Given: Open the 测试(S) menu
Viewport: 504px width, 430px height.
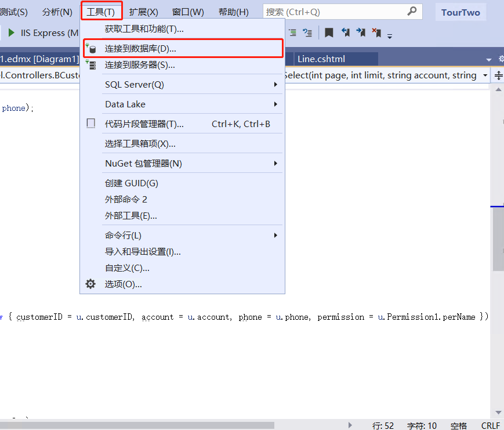Looking at the screenshot, I should tap(13, 12).
